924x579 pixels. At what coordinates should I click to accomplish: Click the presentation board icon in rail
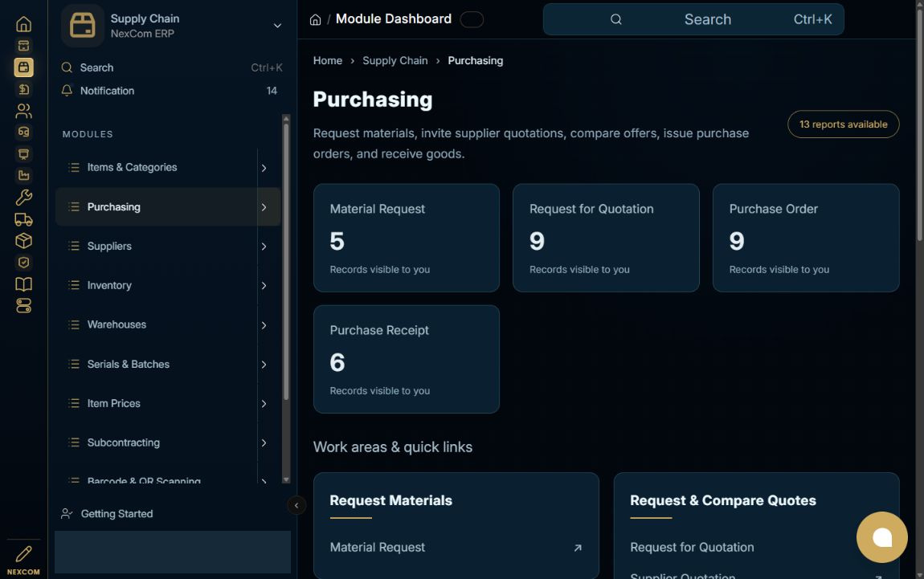click(23, 153)
